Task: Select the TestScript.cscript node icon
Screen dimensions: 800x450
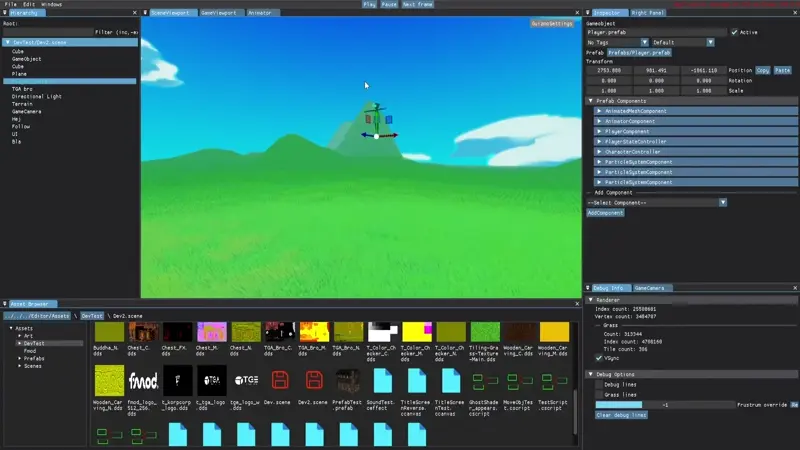Action: click(554, 381)
